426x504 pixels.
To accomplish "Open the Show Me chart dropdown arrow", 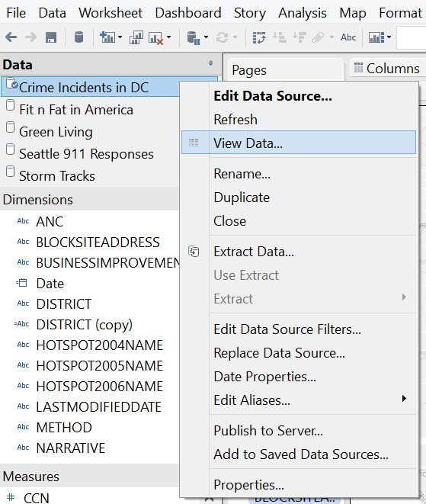I will tap(389, 37).
